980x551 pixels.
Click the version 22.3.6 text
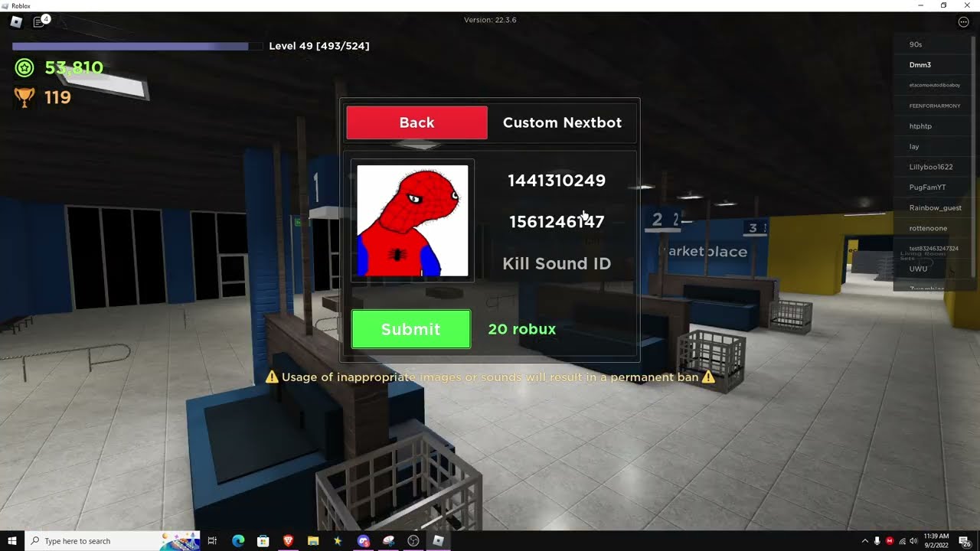point(490,20)
